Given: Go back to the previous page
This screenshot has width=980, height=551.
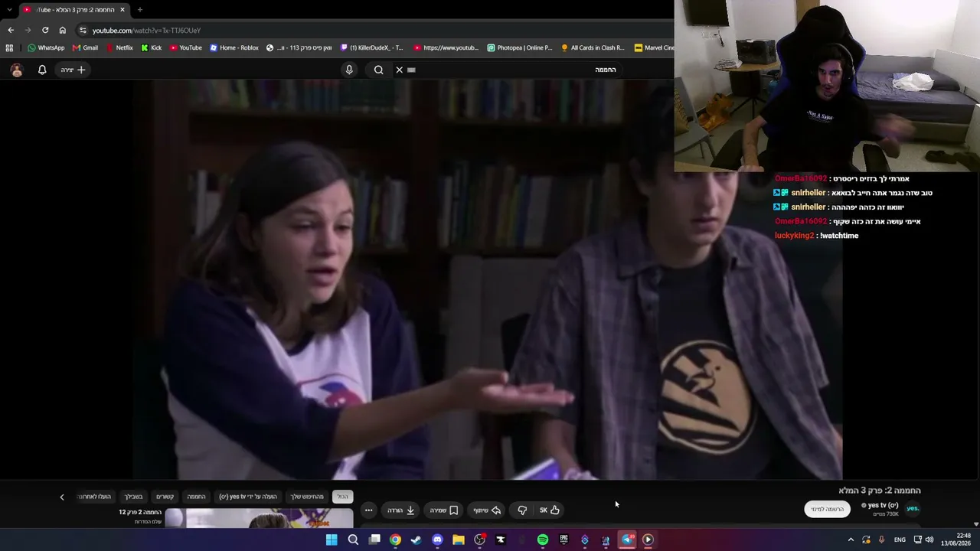Looking at the screenshot, I should (11, 30).
